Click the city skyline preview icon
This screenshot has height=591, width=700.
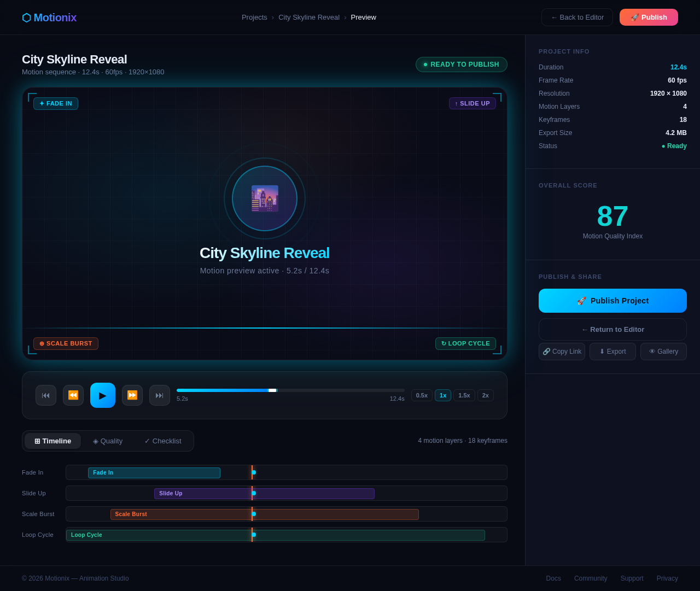click(x=265, y=198)
